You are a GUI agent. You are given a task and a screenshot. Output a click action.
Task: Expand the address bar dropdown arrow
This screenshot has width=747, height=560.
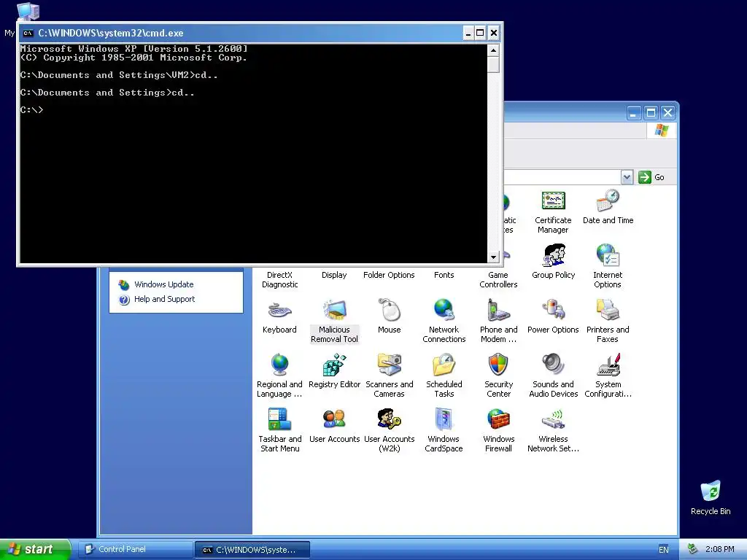click(627, 177)
